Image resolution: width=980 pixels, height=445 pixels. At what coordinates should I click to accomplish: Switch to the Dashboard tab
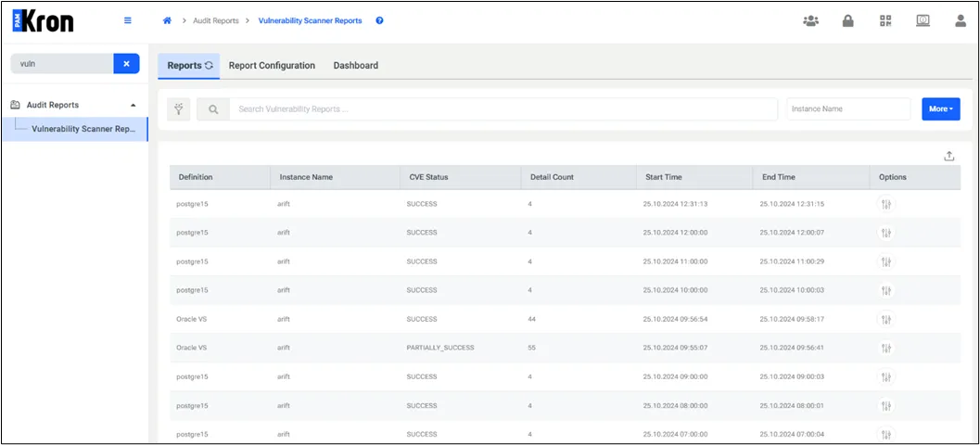tap(356, 66)
